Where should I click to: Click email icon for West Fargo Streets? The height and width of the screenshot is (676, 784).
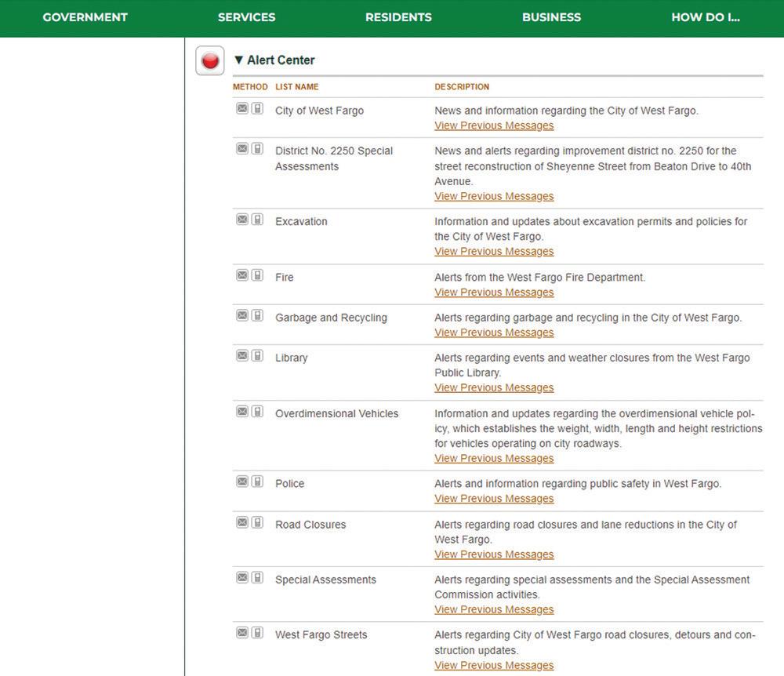click(x=242, y=633)
